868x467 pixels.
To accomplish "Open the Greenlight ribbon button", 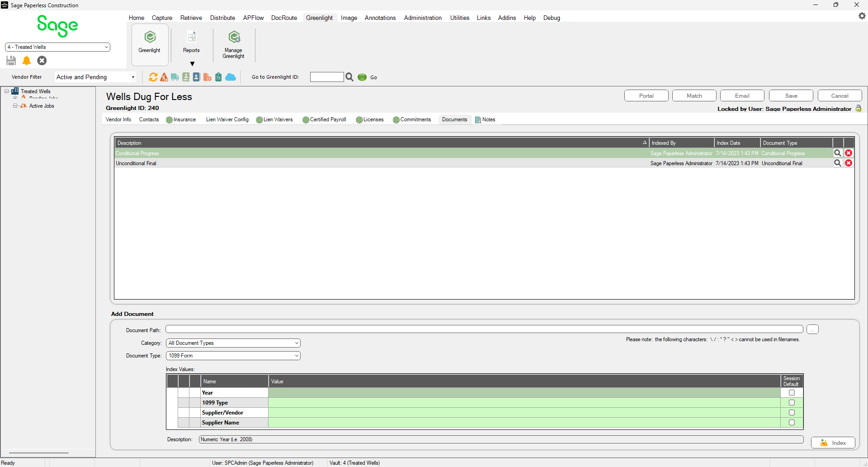I will pyautogui.click(x=150, y=44).
